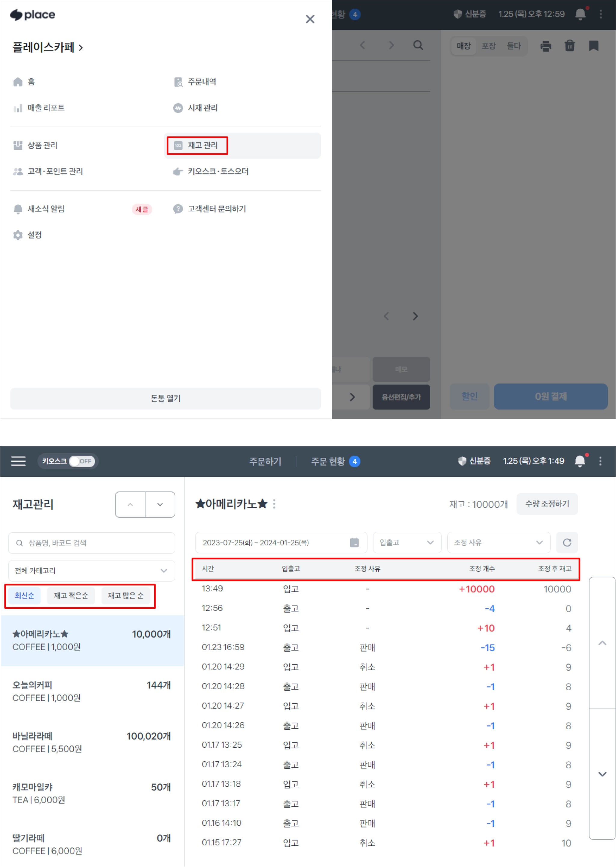Click three-dot icon next to ★아메리카노★ title
616x867 pixels.
pos(274,504)
